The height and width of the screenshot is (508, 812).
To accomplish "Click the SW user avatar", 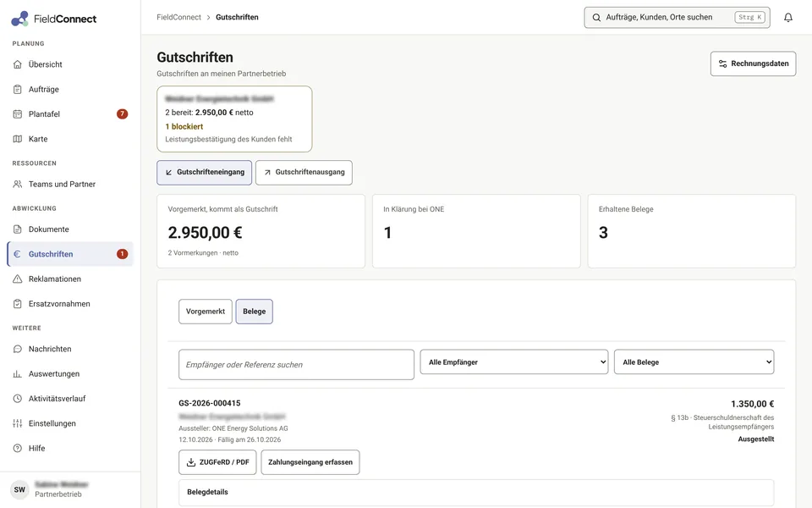I will pyautogui.click(x=19, y=489).
